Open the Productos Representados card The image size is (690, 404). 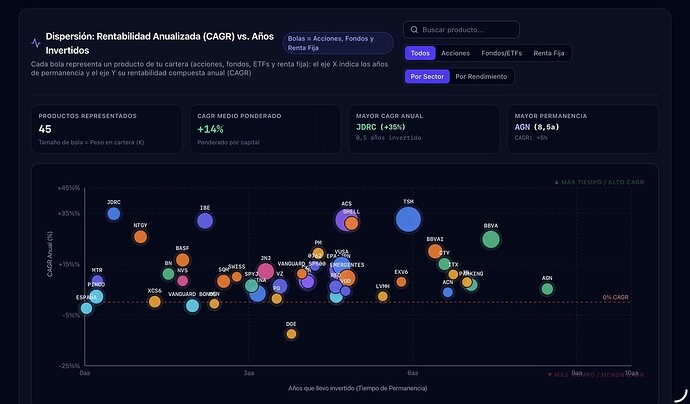coord(107,129)
